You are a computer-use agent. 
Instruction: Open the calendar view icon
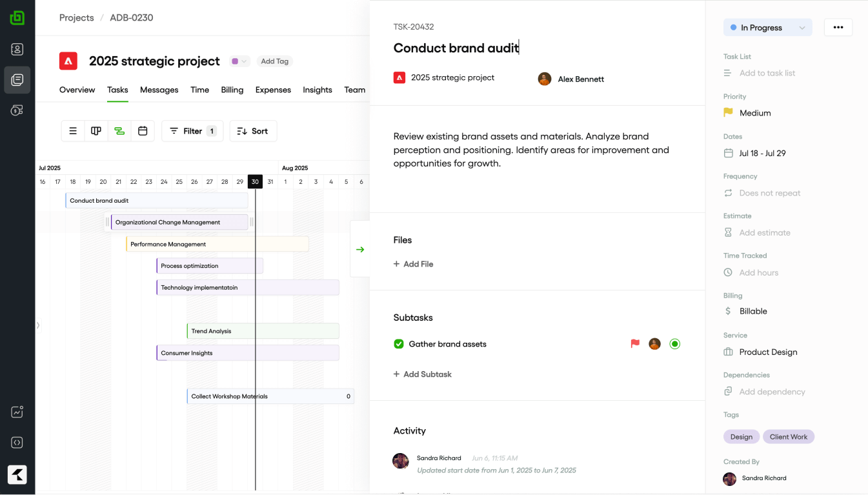click(x=143, y=131)
